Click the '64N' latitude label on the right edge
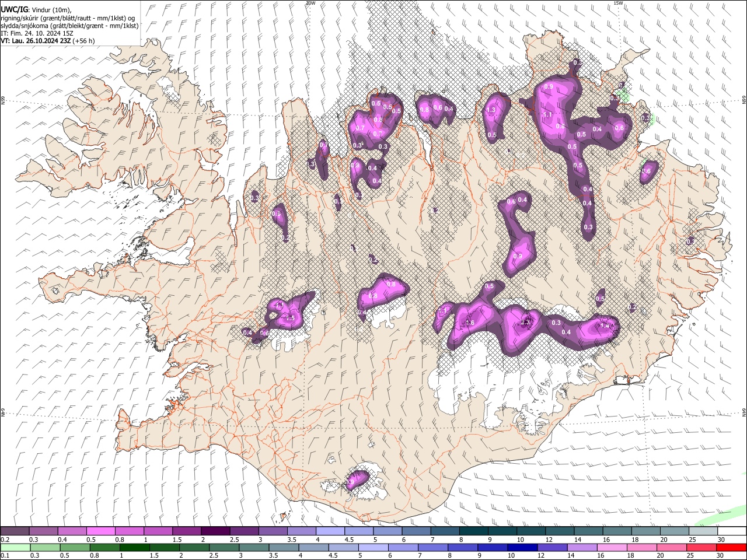 click(743, 412)
